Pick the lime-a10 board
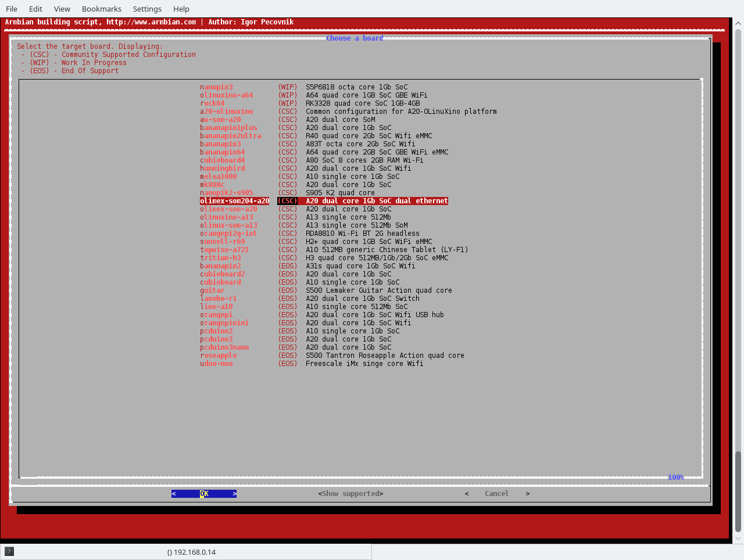This screenshot has width=744, height=560. click(304, 307)
